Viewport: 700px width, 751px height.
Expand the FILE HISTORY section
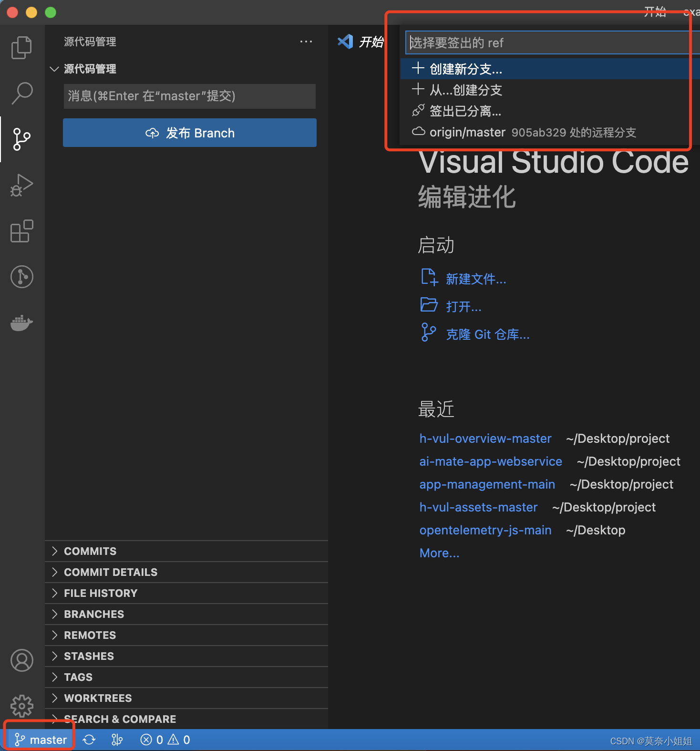tap(186, 593)
